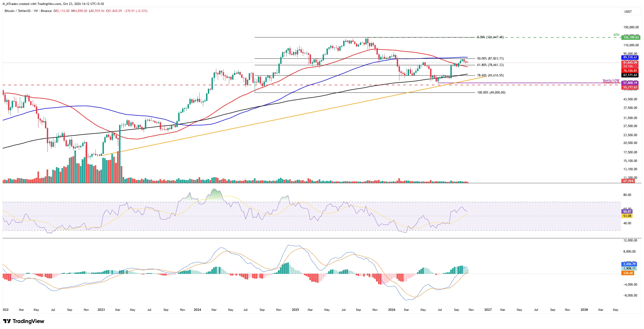Image resolution: width=644 pixels, height=329 pixels.
Task: Select the 43,500.00 price axis label
Action: (x=630, y=99)
